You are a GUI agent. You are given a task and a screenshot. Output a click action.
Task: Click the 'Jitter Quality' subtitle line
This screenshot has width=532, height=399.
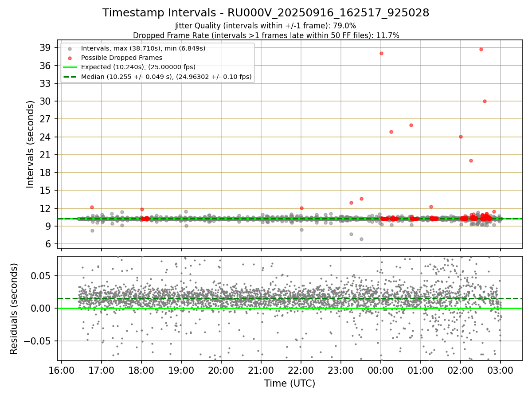point(266,26)
